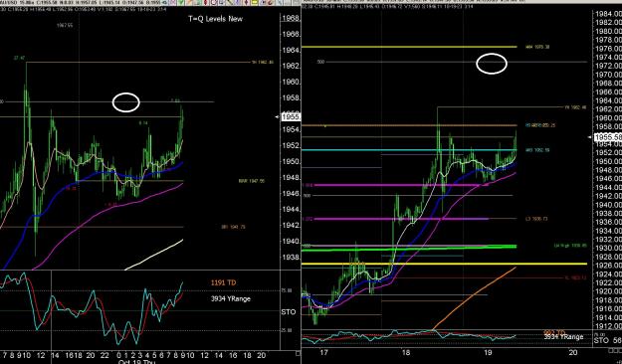The width and height of the screenshot is (622, 364).
Task: Click the yellow 1975.38 level label on right chart
Action: click(537, 47)
